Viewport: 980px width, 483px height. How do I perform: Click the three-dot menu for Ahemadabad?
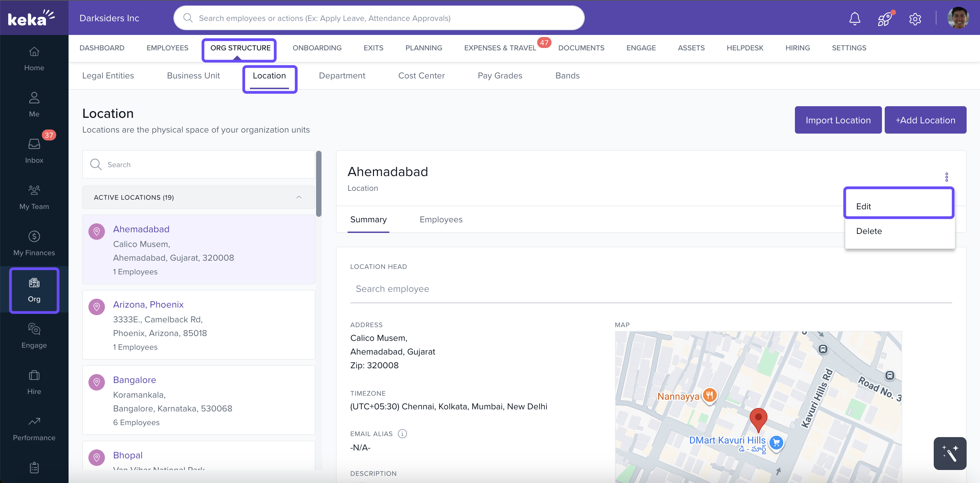946,177
